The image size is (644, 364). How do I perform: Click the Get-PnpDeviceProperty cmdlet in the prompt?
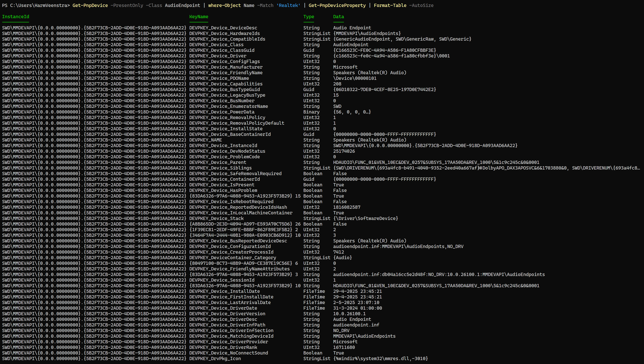[337, 5]
